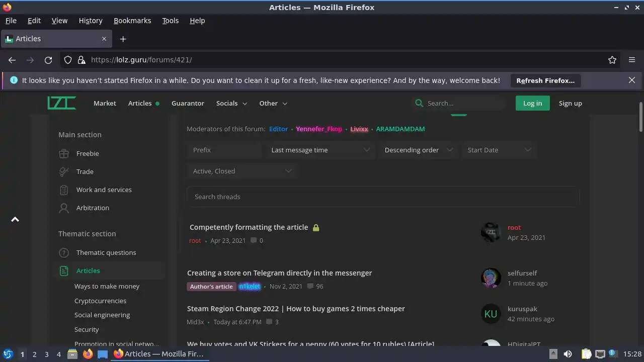
Task: Click the Log in button
Action: coord(532,103)
